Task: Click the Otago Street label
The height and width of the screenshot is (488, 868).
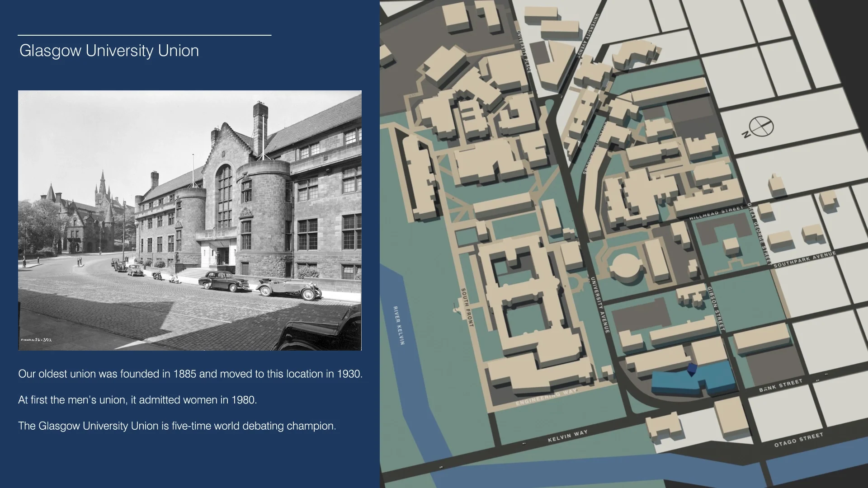Action: [x=798, y=439]
